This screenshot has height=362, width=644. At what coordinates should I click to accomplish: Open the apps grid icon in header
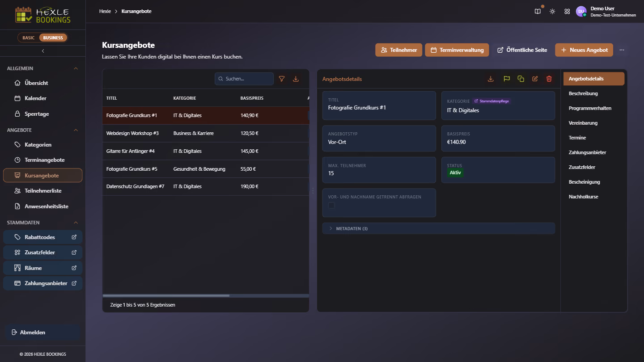pos(567,12)
